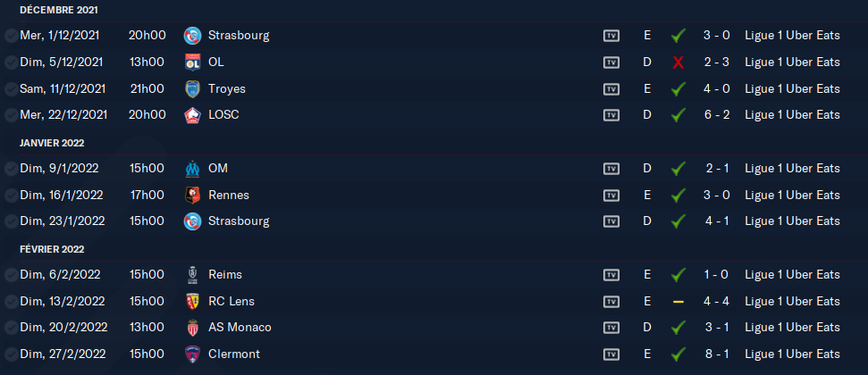Click the Clermont club badge

pyautogui.click(x=191, y=354)
